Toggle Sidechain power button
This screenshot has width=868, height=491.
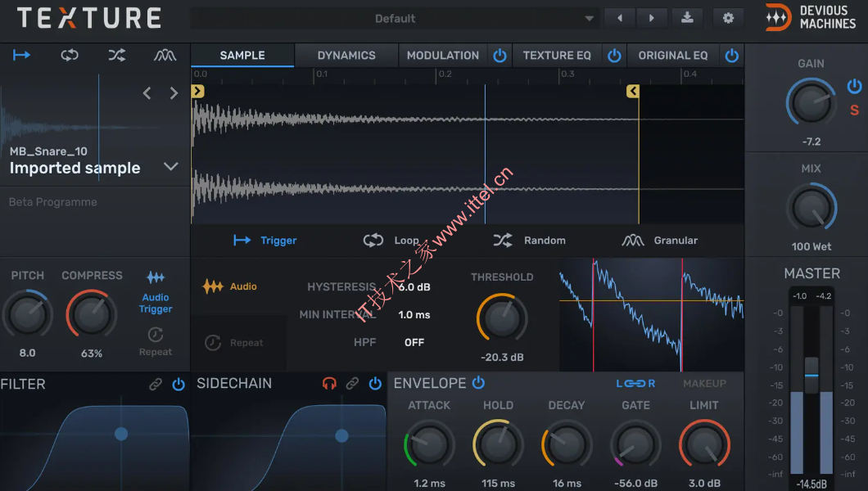click(375, 383)
